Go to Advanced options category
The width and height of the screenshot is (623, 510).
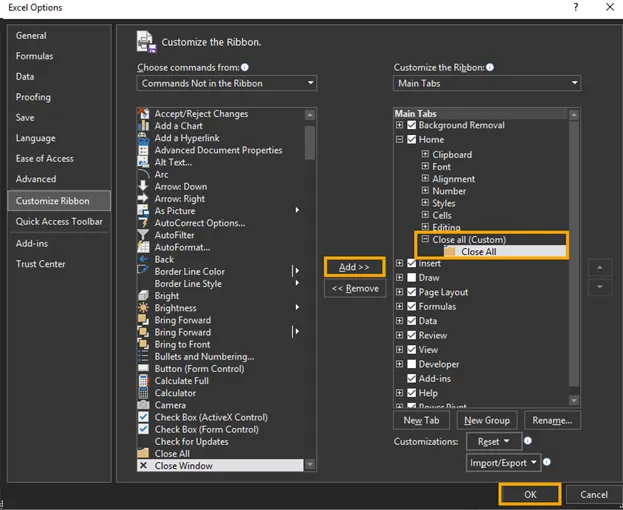click(x=36, y=179)
